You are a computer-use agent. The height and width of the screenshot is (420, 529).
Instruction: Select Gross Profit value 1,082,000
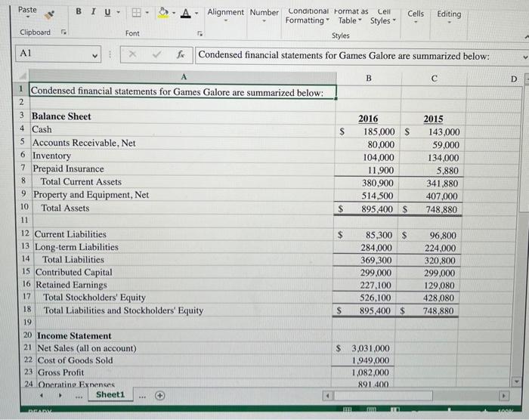point(363,372)
